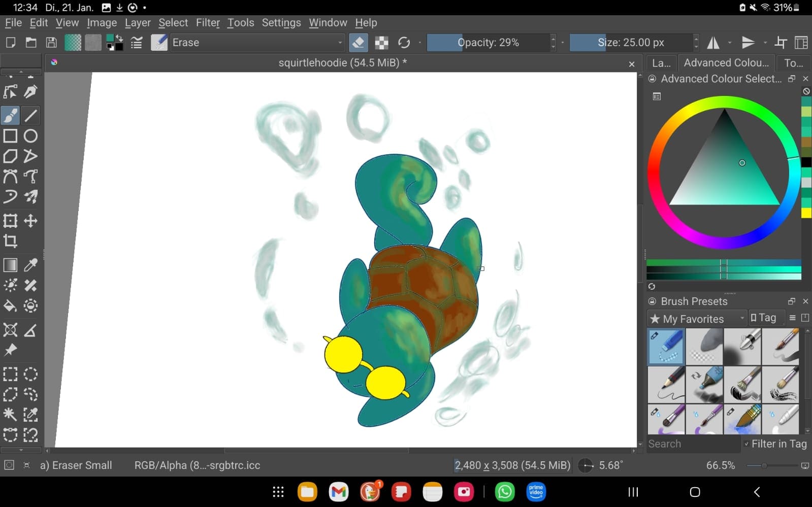Viewport: 812px width, 507px height.
Task: Select the Gradient tool in toolbox
Action: click(10, 265)
